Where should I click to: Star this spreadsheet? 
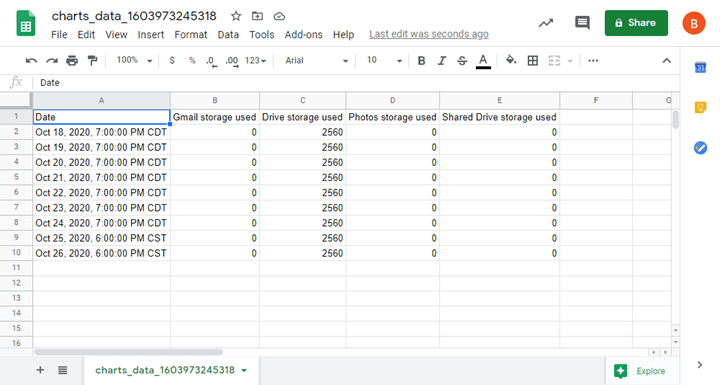click(x=236, y=17)
